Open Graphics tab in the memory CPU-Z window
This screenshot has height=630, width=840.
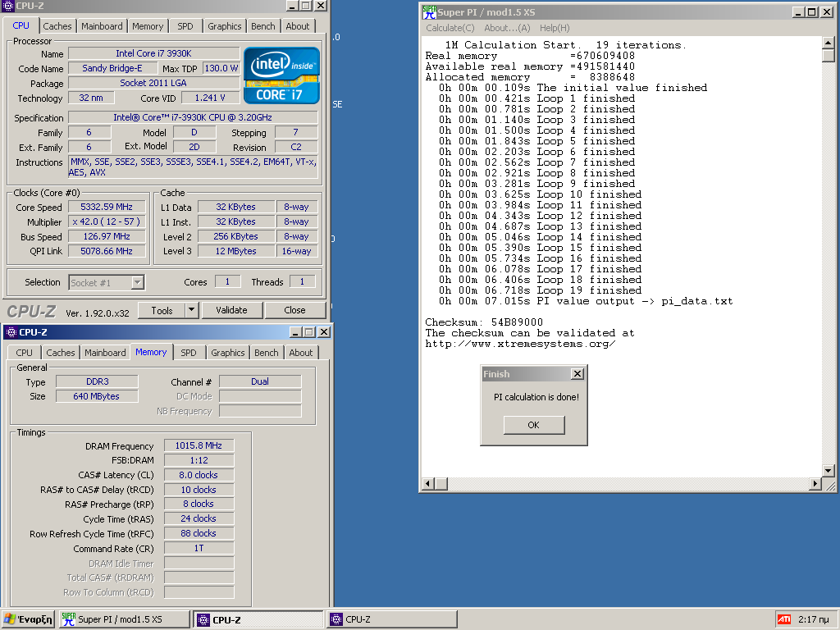[228, 353]
